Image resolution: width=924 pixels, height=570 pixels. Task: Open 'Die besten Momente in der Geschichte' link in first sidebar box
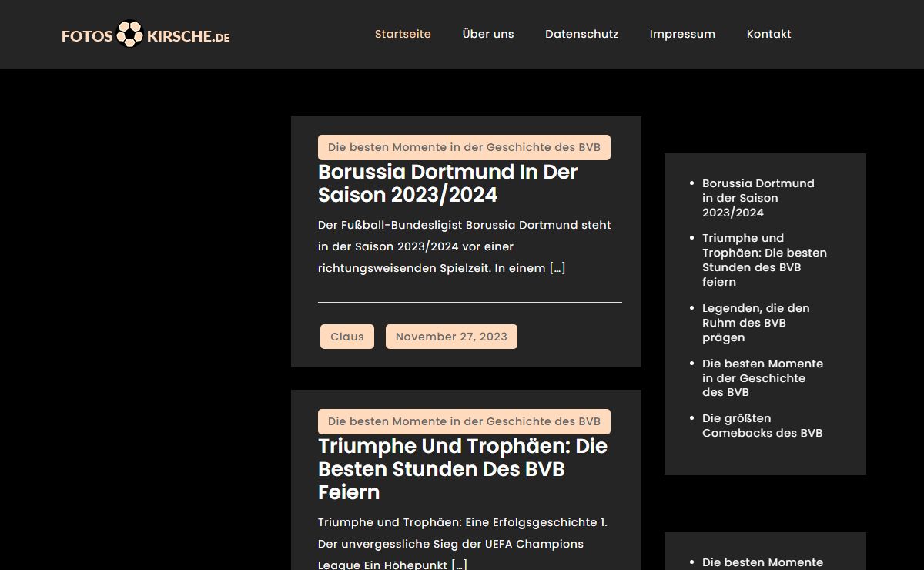pyautogui.click(x=762, y=377)
